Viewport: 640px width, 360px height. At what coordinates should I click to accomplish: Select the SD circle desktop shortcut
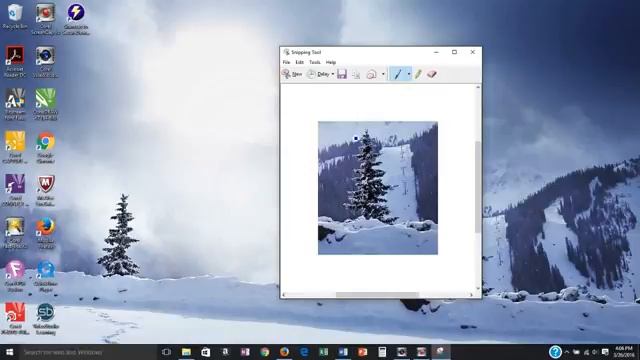coord(45,319)
